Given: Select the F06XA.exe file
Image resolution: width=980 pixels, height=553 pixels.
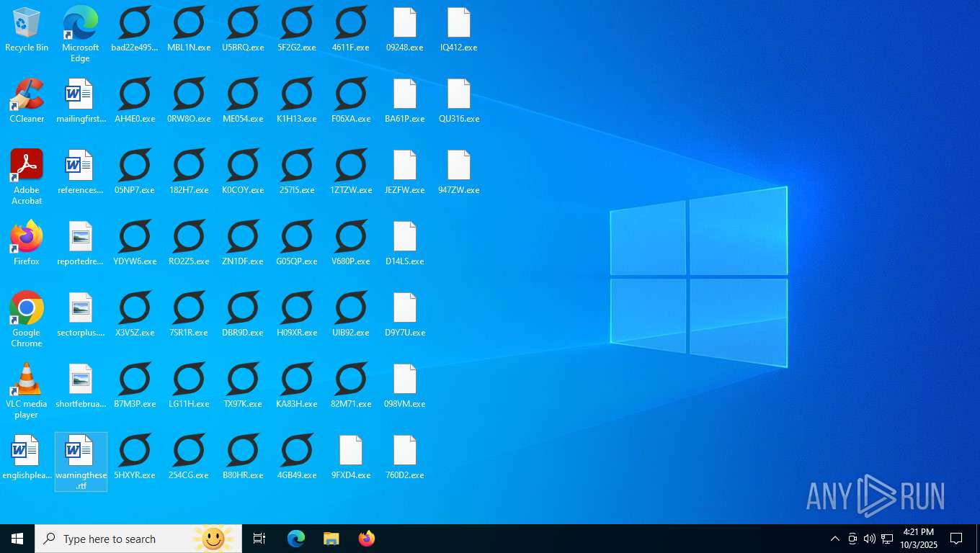Looking at the screenshot, I should point(351,101).
